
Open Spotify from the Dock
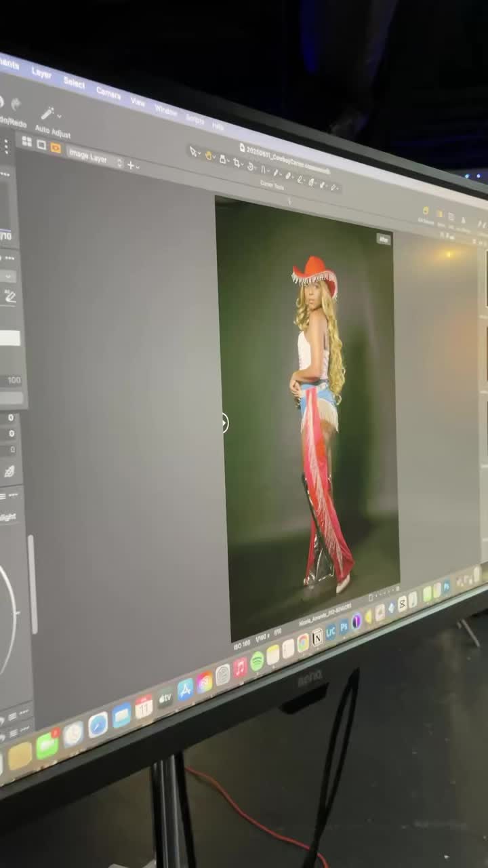coord(257,660)
